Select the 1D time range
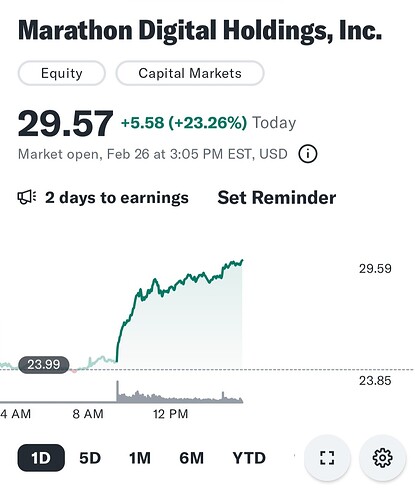This screenshot has height=500, width=415. pyautogui.click(x=41, y=458)
